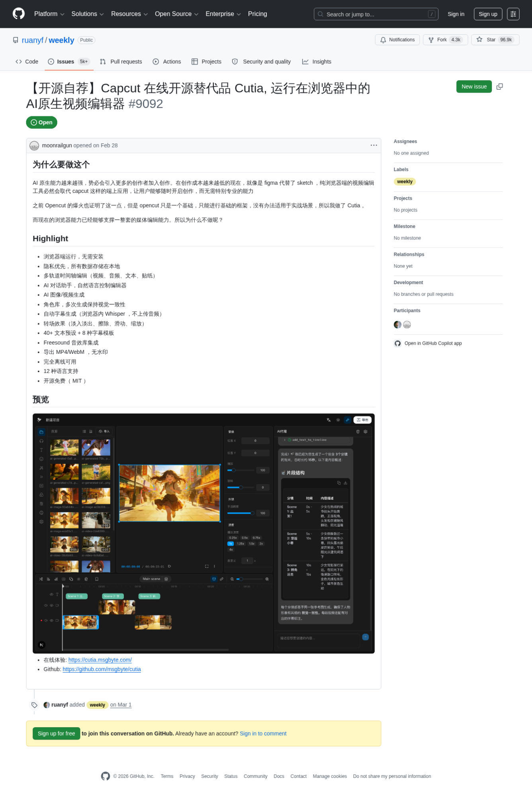Screen dimensions: 532x797
Task: Click the magnifier icon in search box
Action: [321, 14]
